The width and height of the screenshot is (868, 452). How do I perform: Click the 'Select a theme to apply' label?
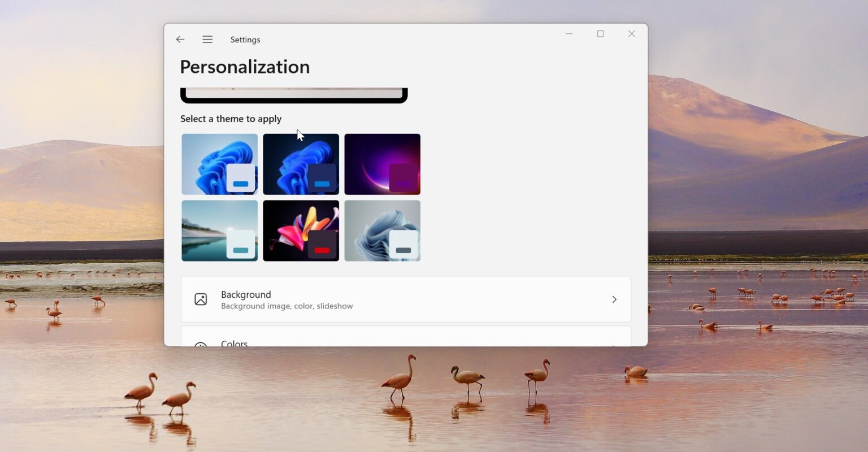pyautogui.click(x=231, y=119)
